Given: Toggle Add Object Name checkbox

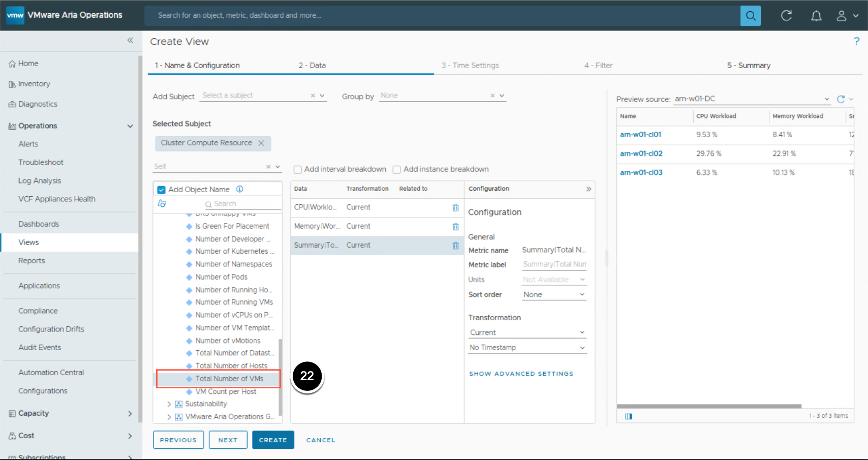Looking at the screenshot, I should coord(162,190).
